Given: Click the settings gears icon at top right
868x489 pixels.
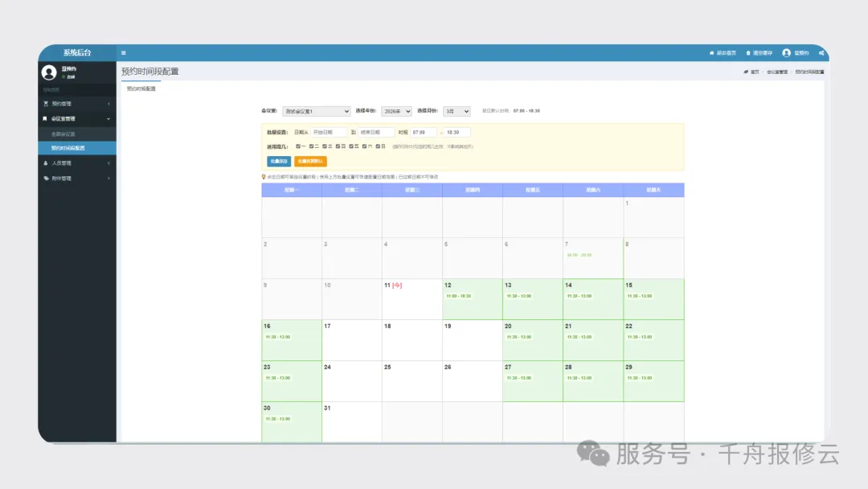Looking at the screenshot, I should [x=821, y=53].
